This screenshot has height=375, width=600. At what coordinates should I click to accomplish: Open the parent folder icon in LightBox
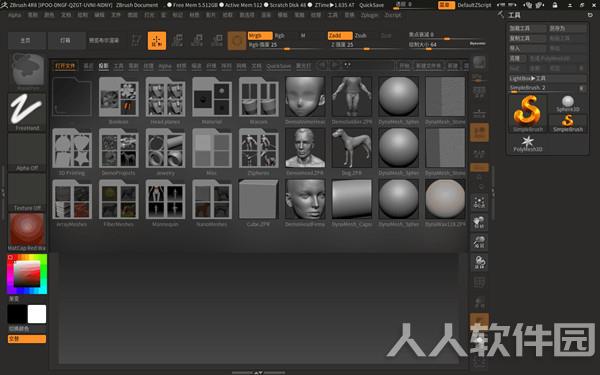72,96
